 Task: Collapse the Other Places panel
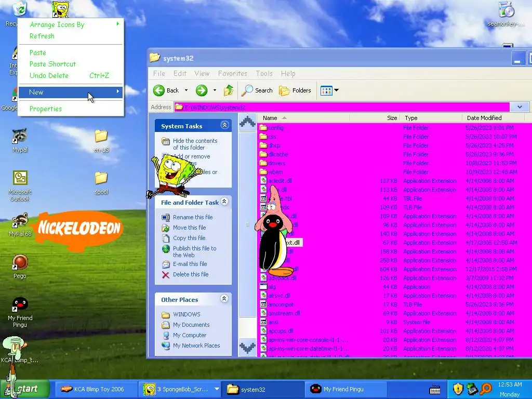coord(224,299)
